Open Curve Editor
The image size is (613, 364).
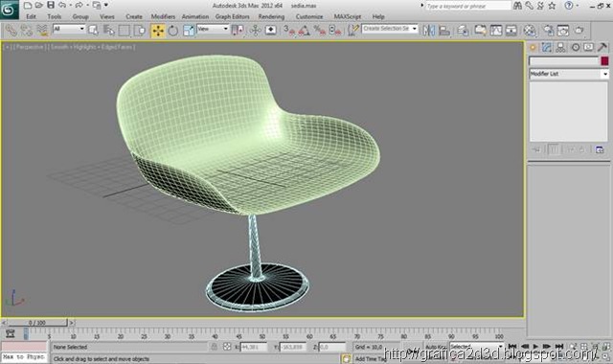click(x=496, y=30)
